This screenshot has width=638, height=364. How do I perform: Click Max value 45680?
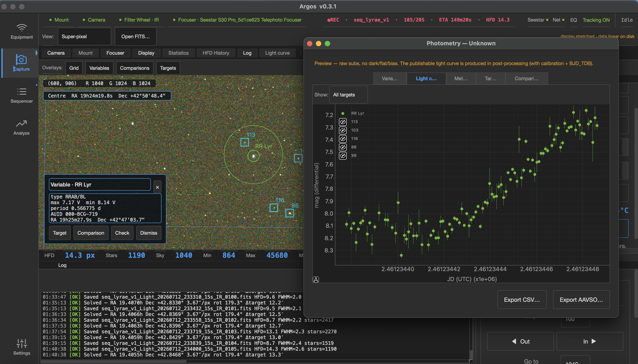(277, 255)
